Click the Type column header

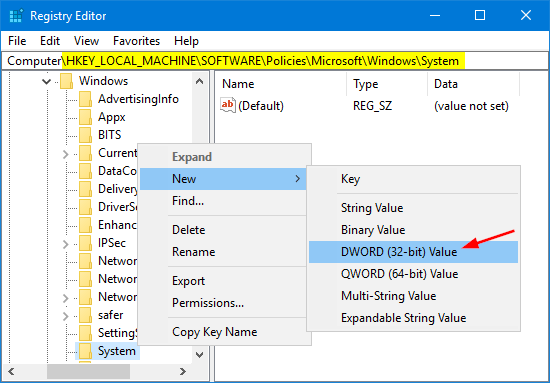point(387,84)
